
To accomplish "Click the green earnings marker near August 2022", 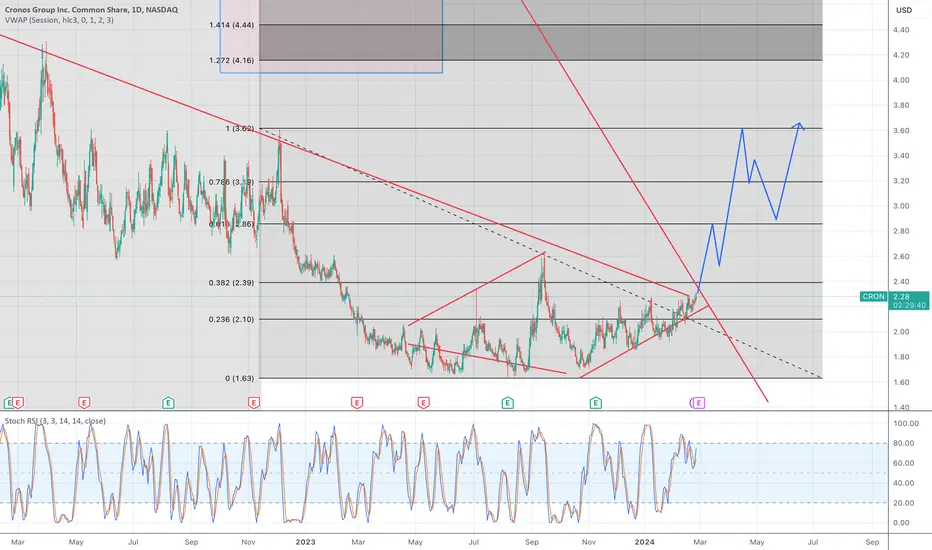I will pos(168,403).
